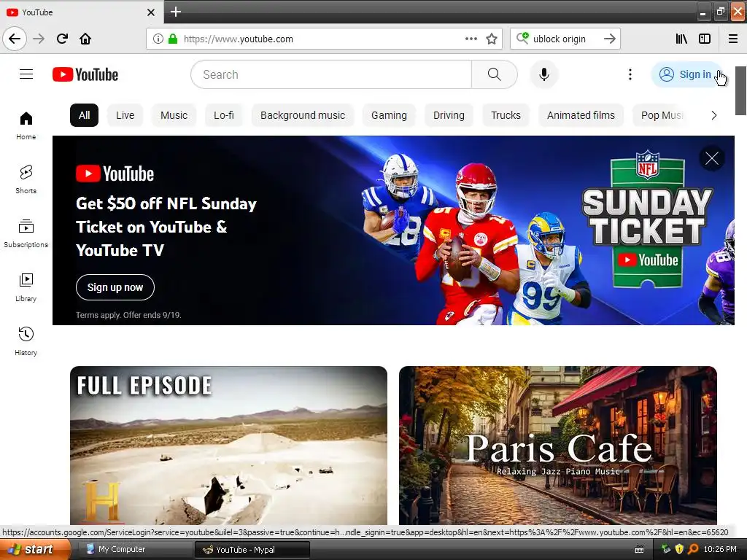
Task: Close the YouTube browser tab
Action: pos(150,12)
